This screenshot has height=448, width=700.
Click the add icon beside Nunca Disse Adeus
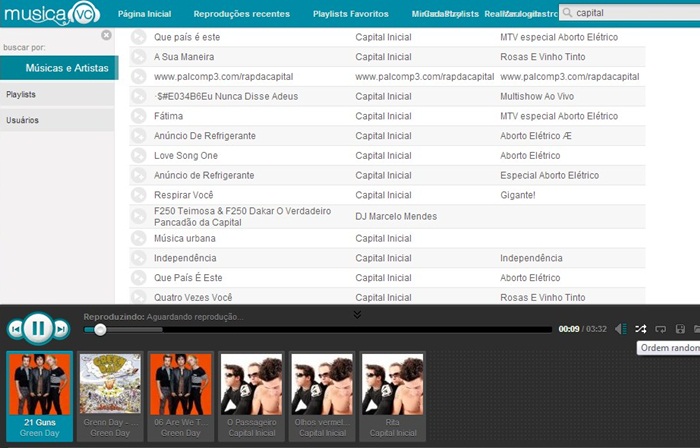click(x=138, y=96)
